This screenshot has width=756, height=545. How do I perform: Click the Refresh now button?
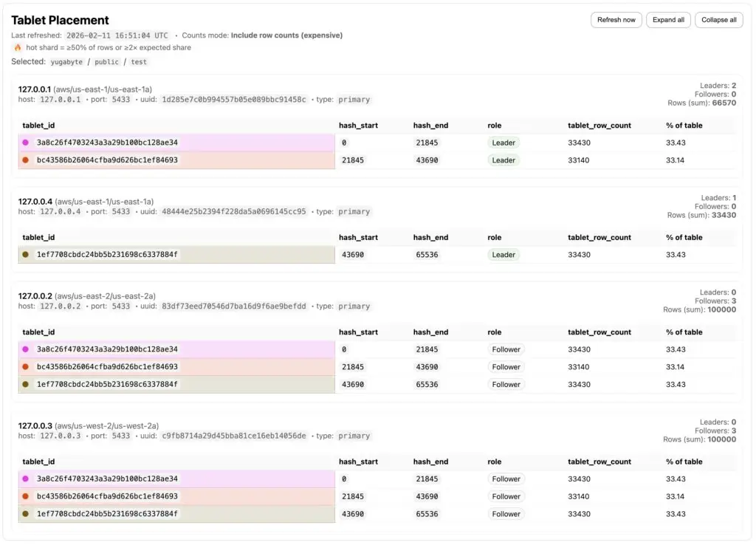tap(616, 20)
